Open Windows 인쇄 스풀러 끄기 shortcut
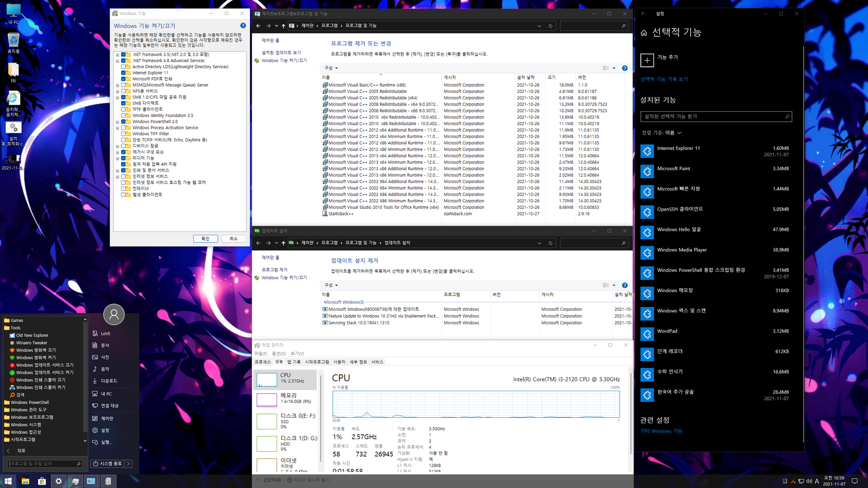Image resolution: width=868 pixels, height=488 pixels. pos(40,380)
